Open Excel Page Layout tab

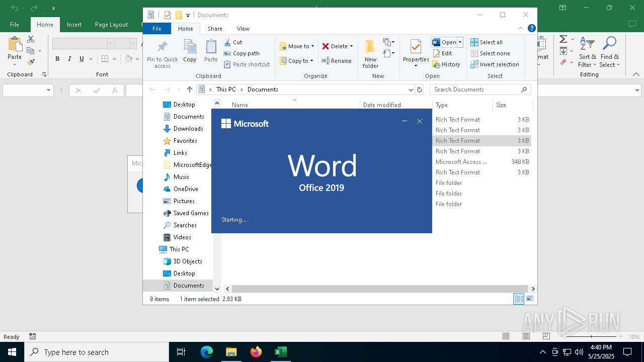pyautogui.click(x=111, y=25)
